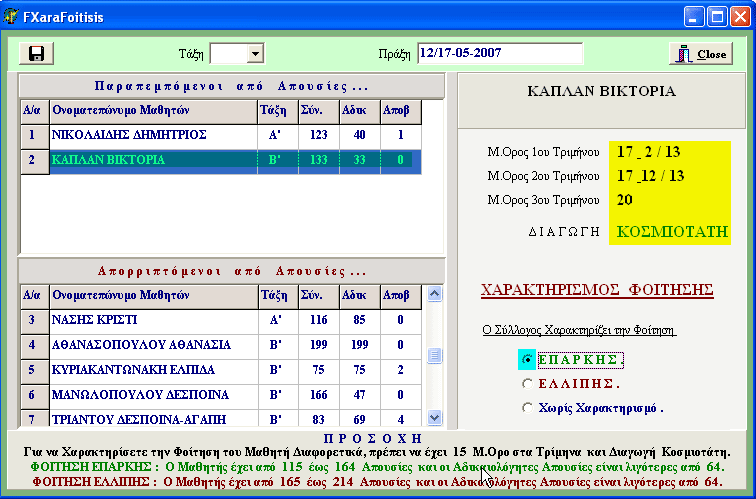Choose the Χωρίς Χαρακτηρισμό radio option

point(528,407)
